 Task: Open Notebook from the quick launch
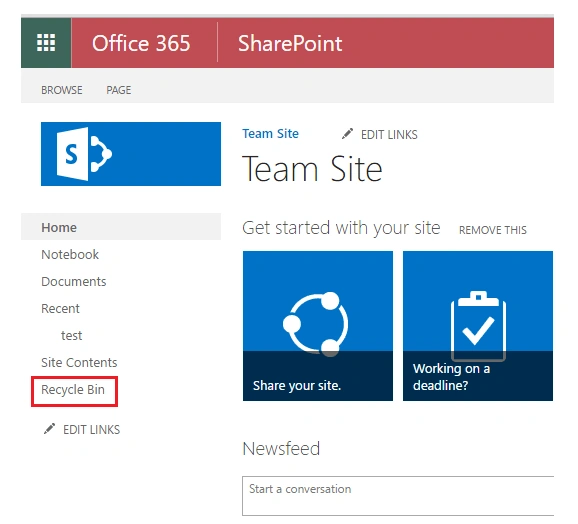point(70,254)
